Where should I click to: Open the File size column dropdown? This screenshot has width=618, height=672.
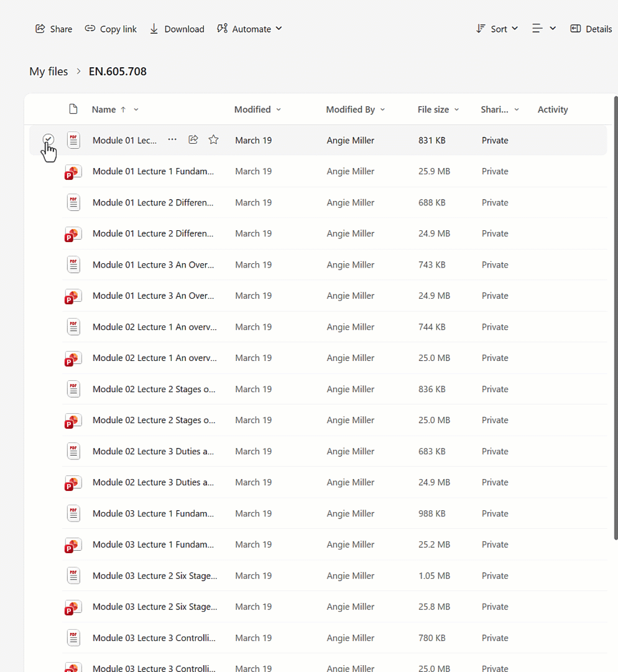tap(456, 110)
